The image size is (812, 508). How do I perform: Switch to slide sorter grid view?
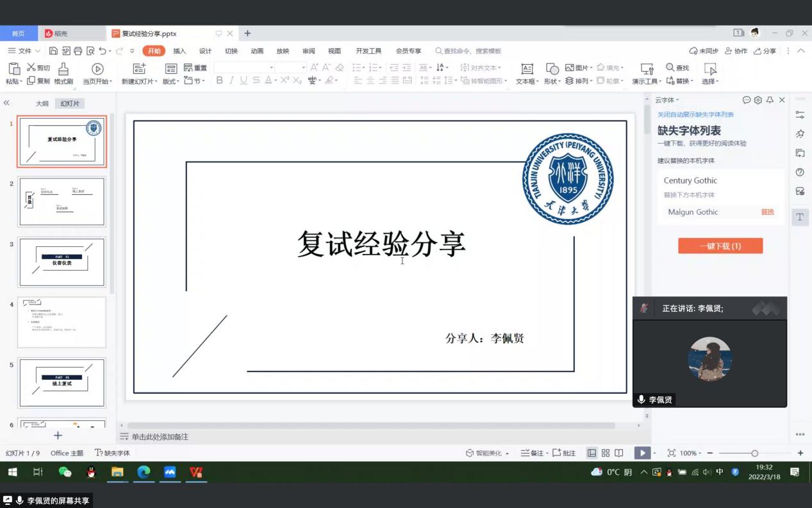point(605,453)
